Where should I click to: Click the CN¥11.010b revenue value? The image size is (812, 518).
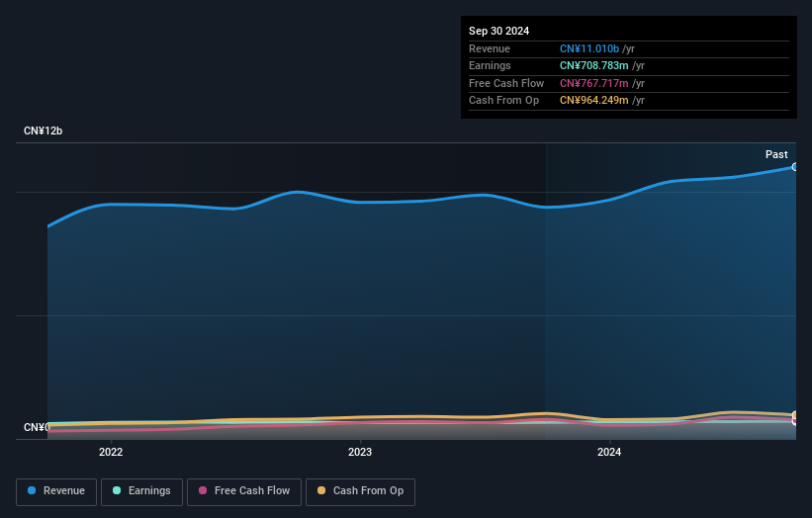coord(589,48)
